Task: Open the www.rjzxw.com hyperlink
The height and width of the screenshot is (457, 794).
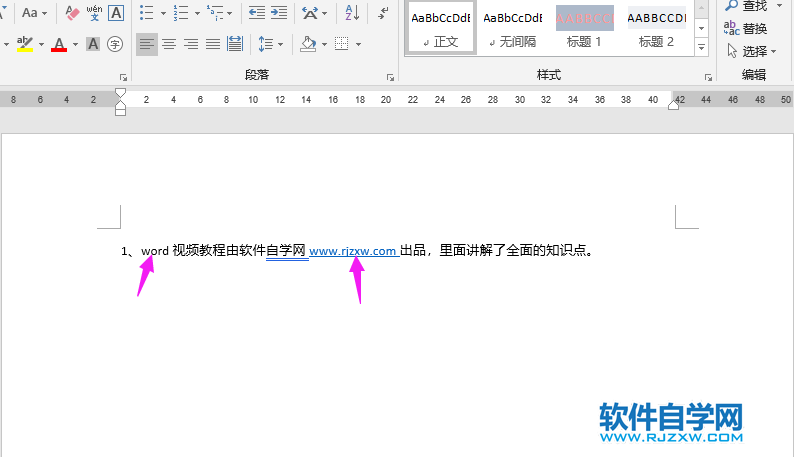Action: (x=352, y=251)
